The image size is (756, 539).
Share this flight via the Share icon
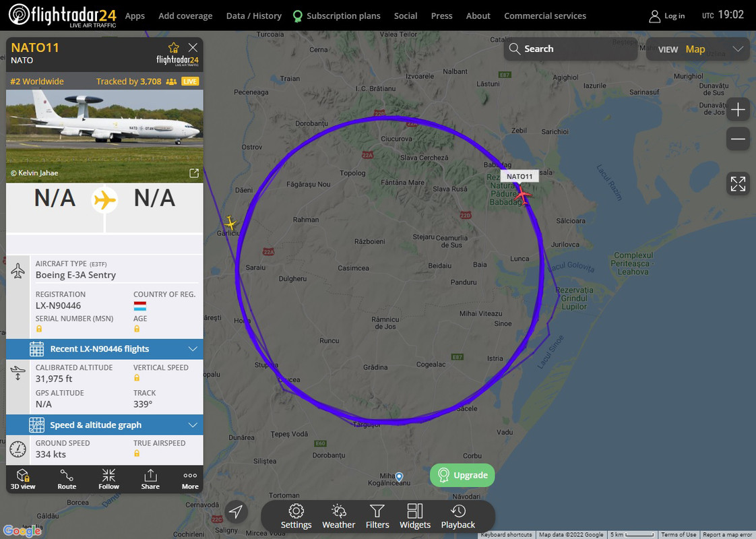[150, 479]
